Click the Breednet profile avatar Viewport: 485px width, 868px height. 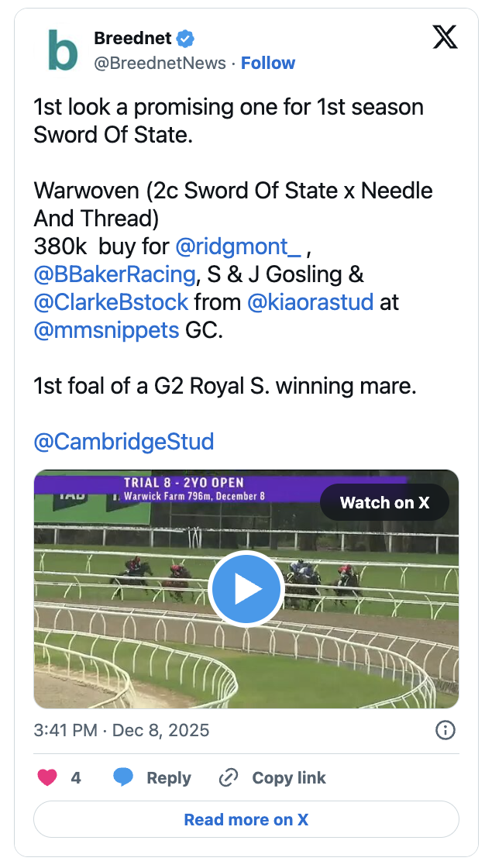63,50
